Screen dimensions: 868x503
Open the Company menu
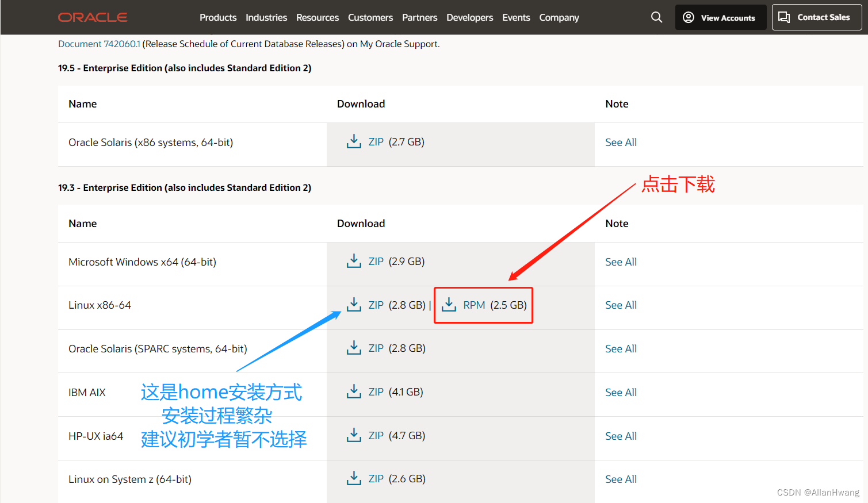coord(559,18)
